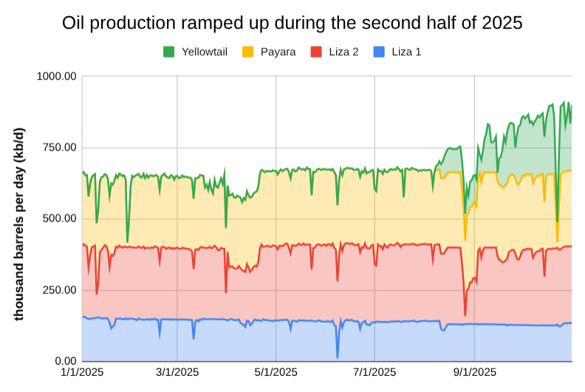Click the 250.00 y-axis label
Viewport: 585px width, 392px height.
[x=59, y=290]
